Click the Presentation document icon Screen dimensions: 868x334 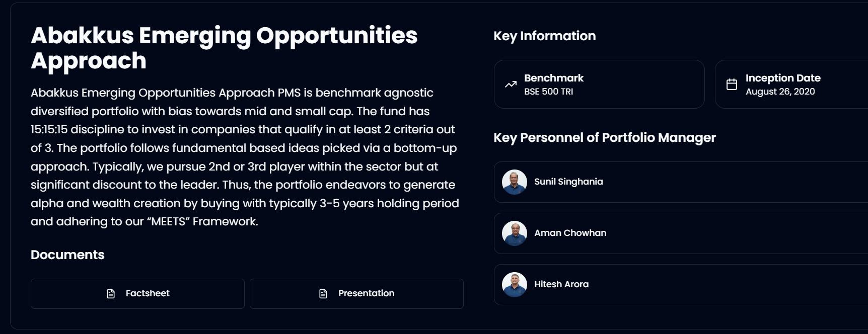click(323, 294)
